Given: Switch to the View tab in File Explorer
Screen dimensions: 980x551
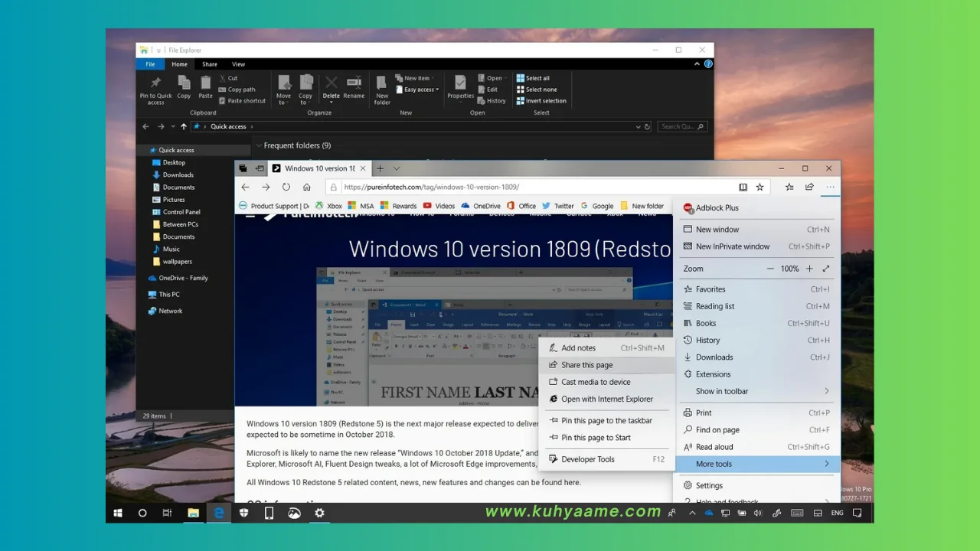Looking at the screenshot, I should tap(238, 64).
